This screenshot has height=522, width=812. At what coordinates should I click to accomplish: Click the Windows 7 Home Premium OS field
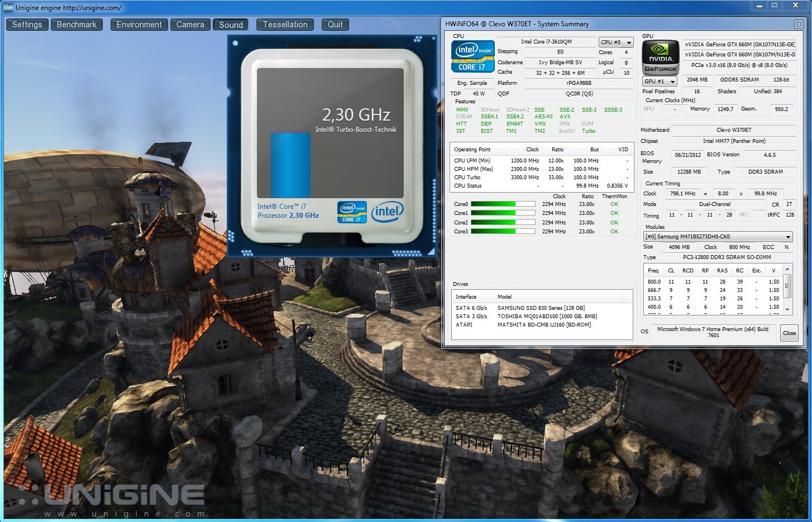click(713, 332)
